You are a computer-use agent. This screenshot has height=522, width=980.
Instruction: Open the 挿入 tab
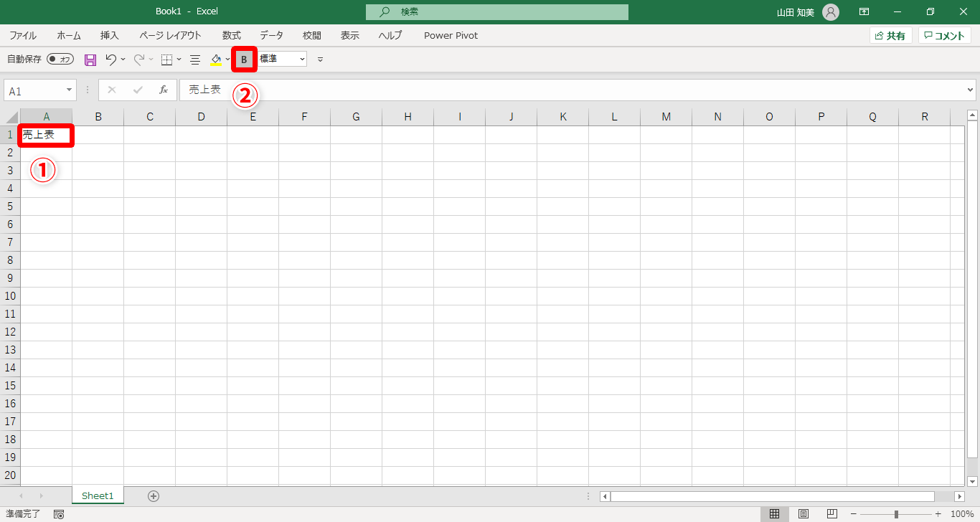(110, 36)
